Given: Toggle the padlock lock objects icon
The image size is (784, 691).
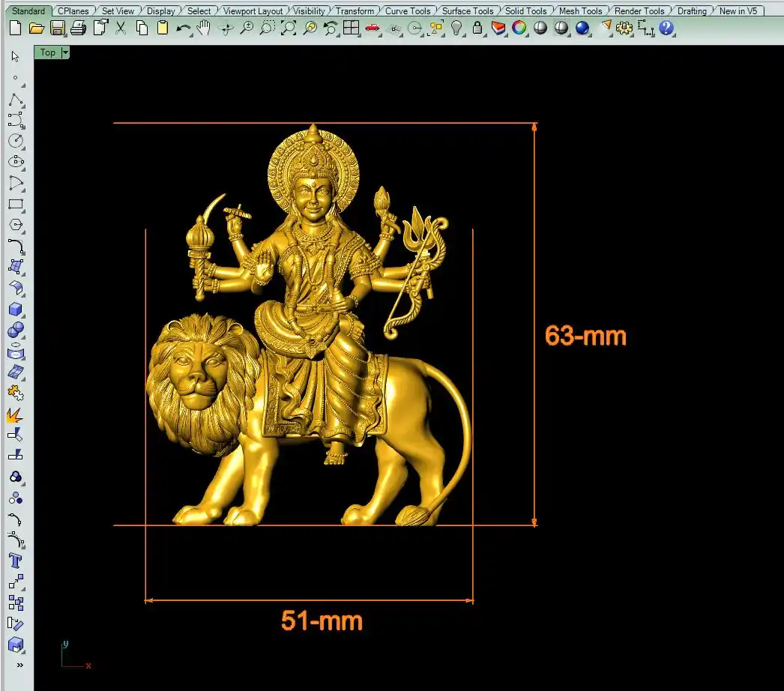Looking at the screenshot, I should [477, 28].
